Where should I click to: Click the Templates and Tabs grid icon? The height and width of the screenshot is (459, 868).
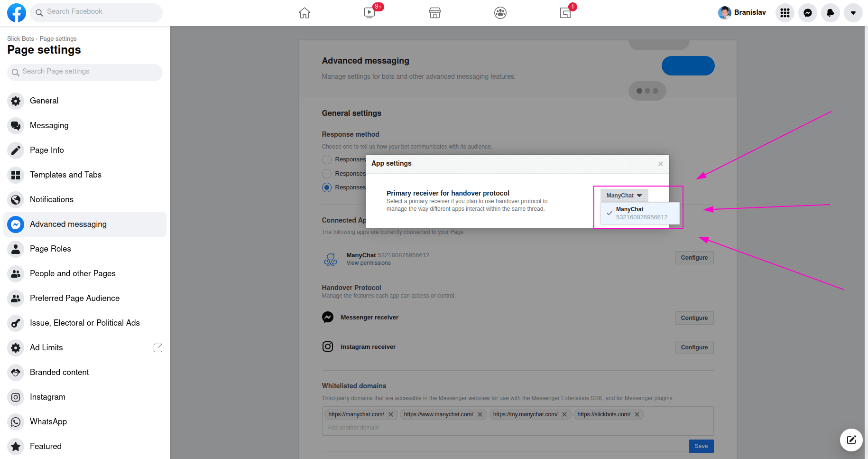16,175
